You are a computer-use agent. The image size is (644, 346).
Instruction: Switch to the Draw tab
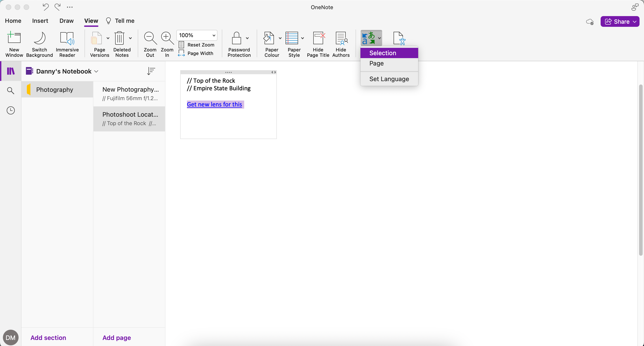(x=66, y=21)
